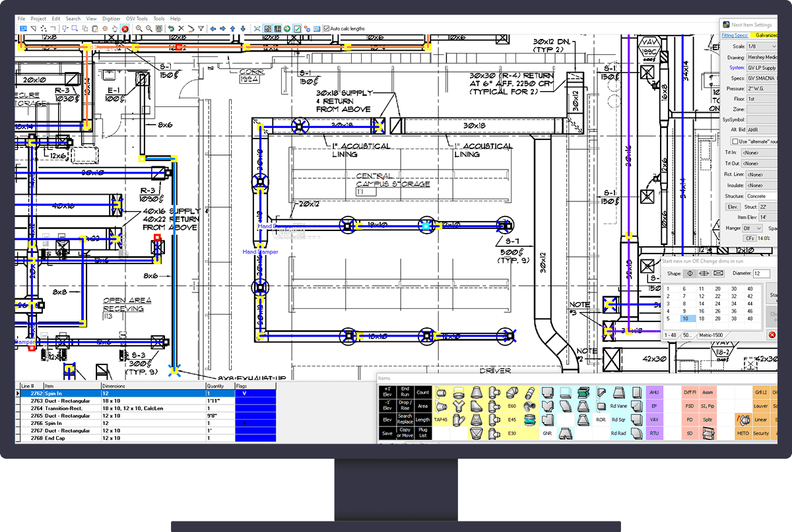
Task: Click the blue left arrow icon
Action: (x=213, y=29)
